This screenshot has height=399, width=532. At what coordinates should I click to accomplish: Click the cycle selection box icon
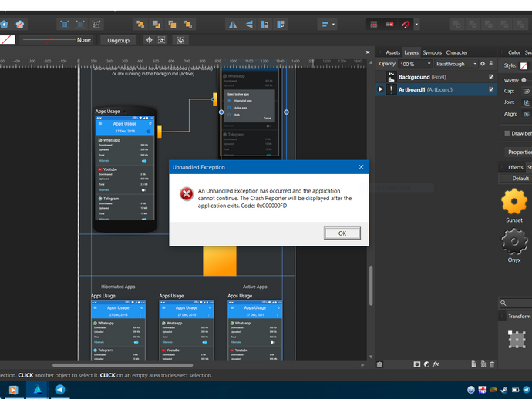[x=180, y=40]
